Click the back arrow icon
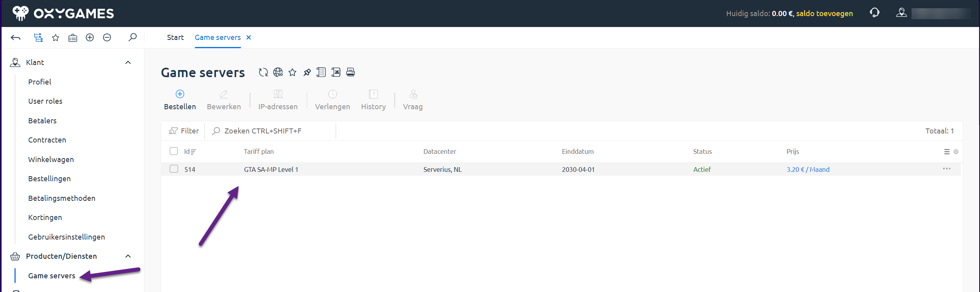 16,38
